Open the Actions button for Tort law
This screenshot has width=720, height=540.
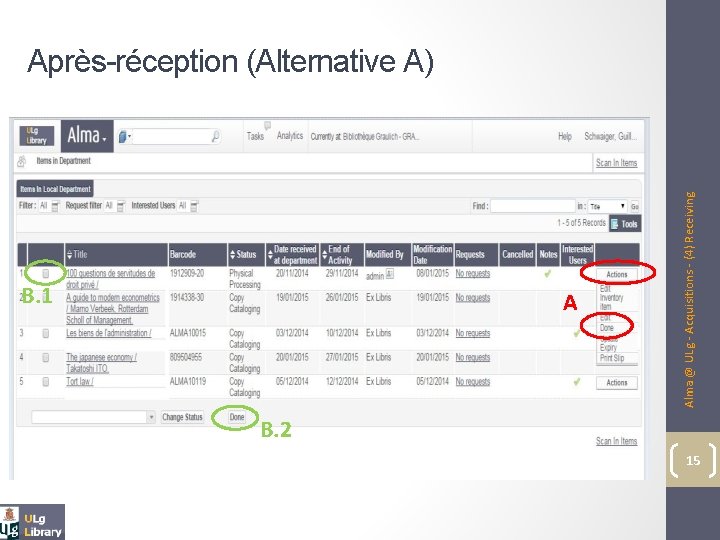[617, 382]
